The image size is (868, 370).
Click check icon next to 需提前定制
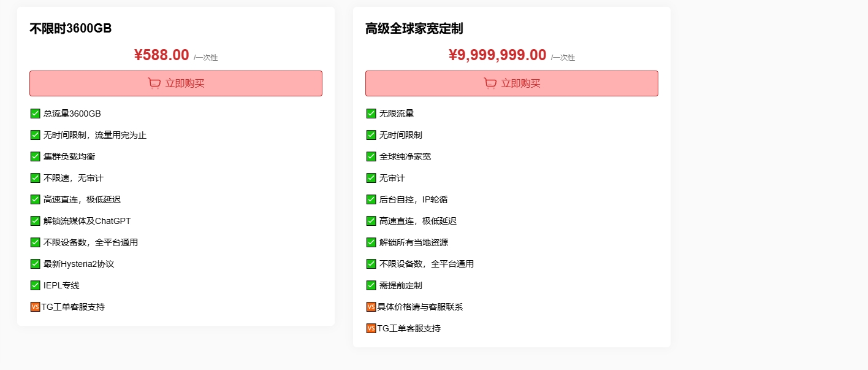[371, 285]
